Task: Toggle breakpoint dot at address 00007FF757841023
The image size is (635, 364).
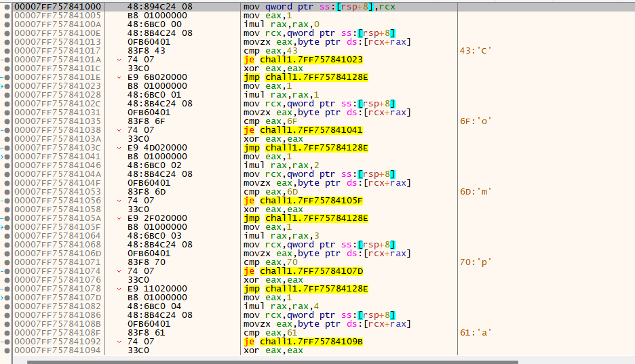Action: (7, 86)
